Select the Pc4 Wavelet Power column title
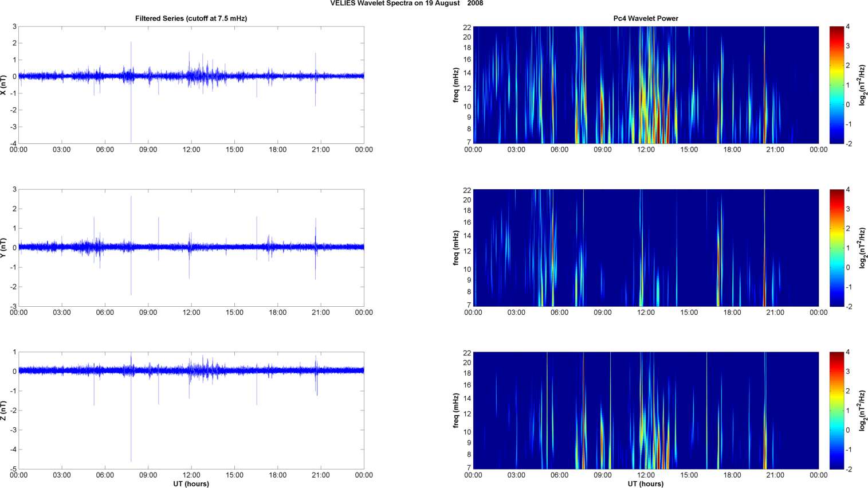The height and width of the screenshot is (488, 868). (645, 18)
